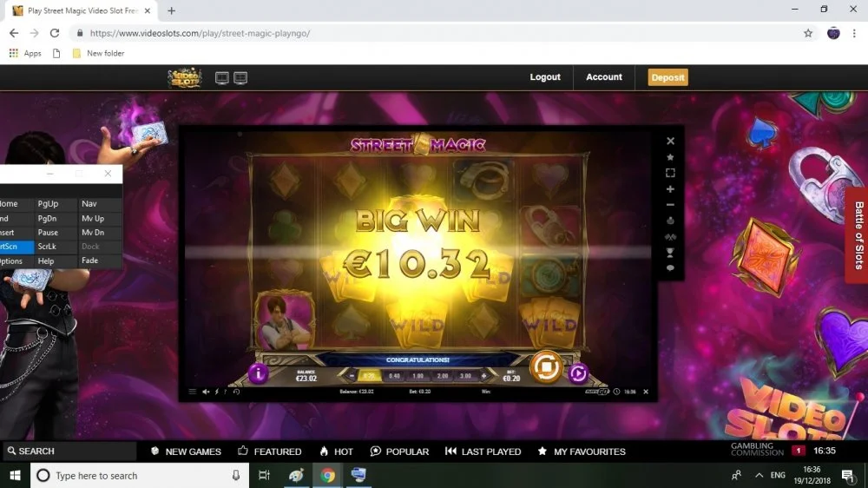Decrease bet with the minus arrow
868x488 pixels.
(352, 376)
